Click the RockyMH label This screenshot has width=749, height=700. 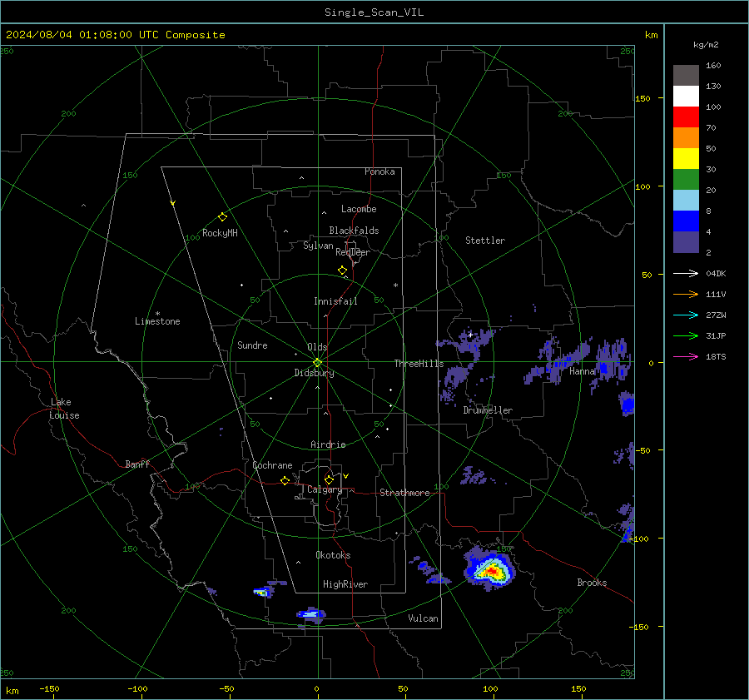pyautogui.click(x=220, y=233)
